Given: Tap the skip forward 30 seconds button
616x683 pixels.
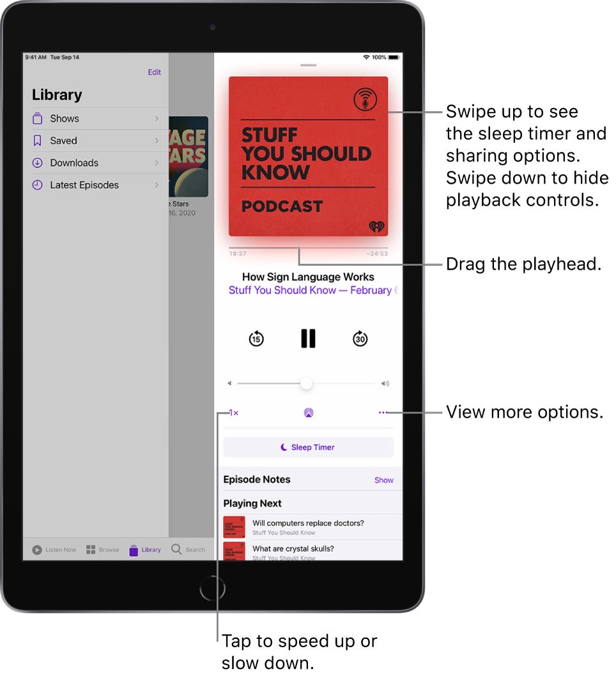Looking at the screenshot, I should click(x=360, y=338).
